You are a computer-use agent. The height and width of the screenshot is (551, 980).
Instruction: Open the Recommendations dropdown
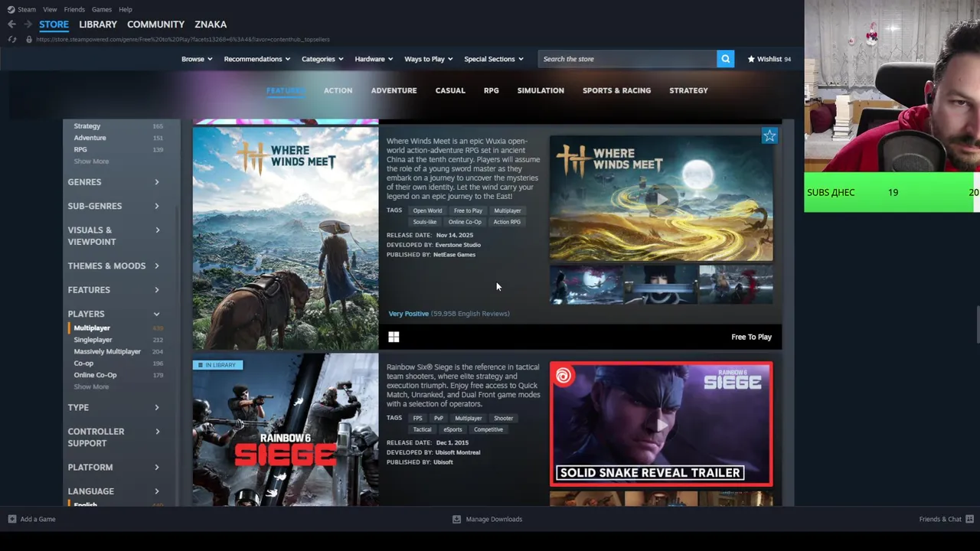pyautogui.click(x=256, y=59)
